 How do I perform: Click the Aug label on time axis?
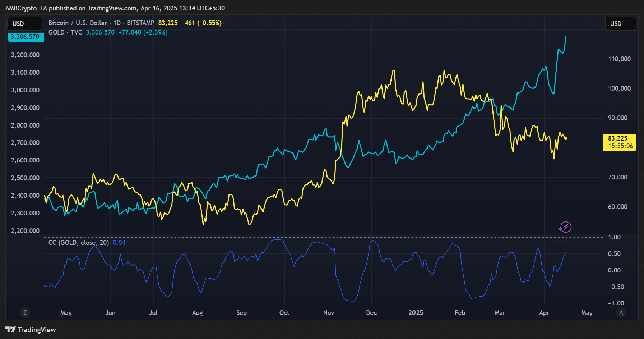(x=197, y=313)
